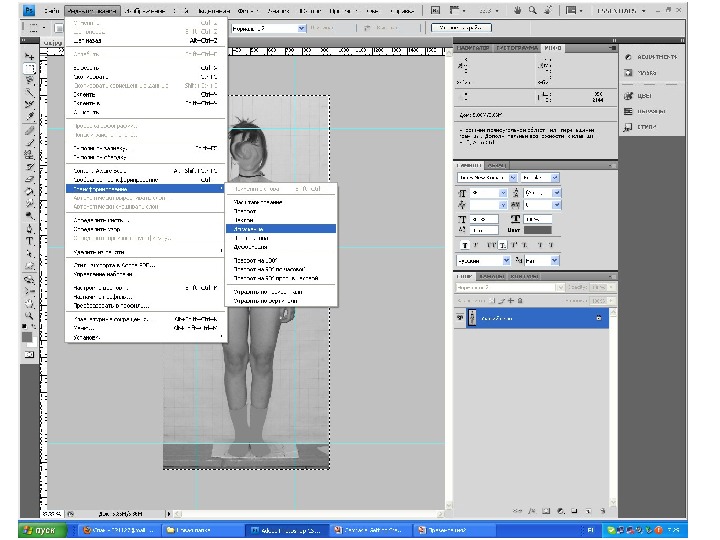Screen dimensions: 720x540
Task: Click the add layer mask icon
Action: tap(546, 511)
